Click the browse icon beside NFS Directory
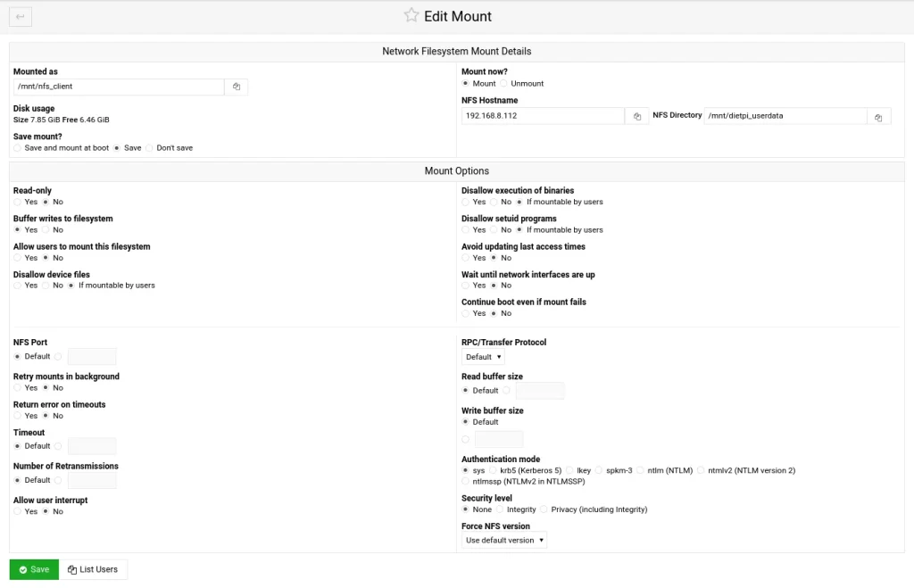Image resolution: width=914 pixels, height=588 pixels. point(878,117)
